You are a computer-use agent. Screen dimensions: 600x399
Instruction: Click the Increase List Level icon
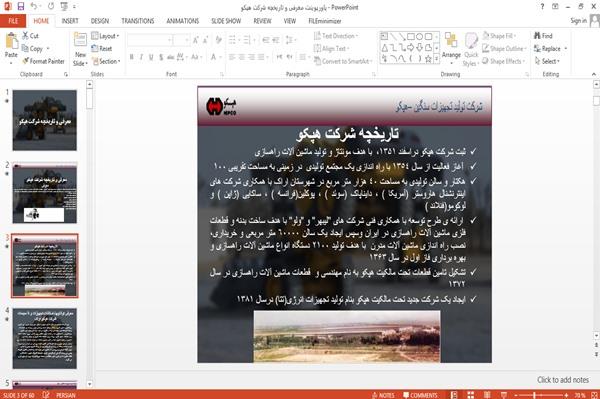click(x=276, y=40)
